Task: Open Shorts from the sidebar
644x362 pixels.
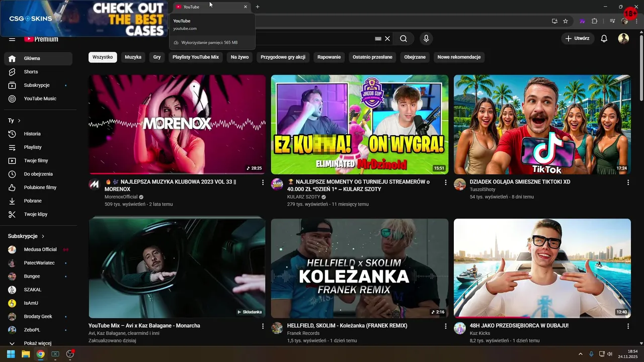Action: click(38, 72)
